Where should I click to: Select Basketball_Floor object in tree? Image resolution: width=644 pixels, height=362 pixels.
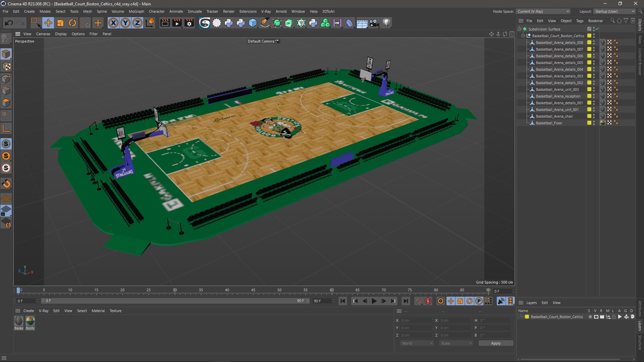pyautogui.click(x=549, y=123)
